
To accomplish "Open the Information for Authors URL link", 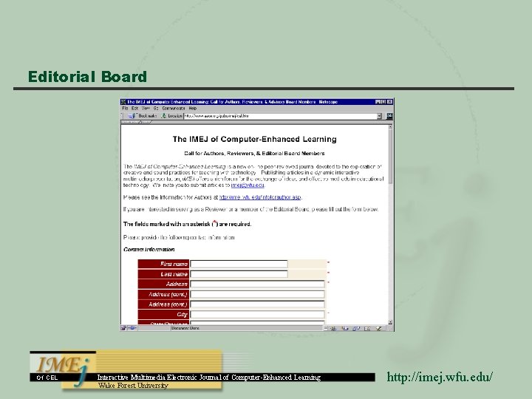I will pos(260,197).
